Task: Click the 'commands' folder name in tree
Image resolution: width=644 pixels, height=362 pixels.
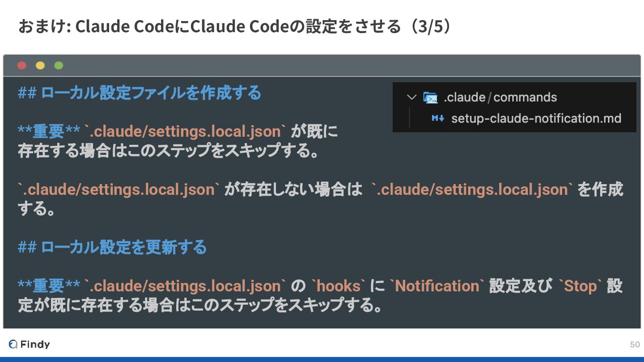Action: (525, 97)
